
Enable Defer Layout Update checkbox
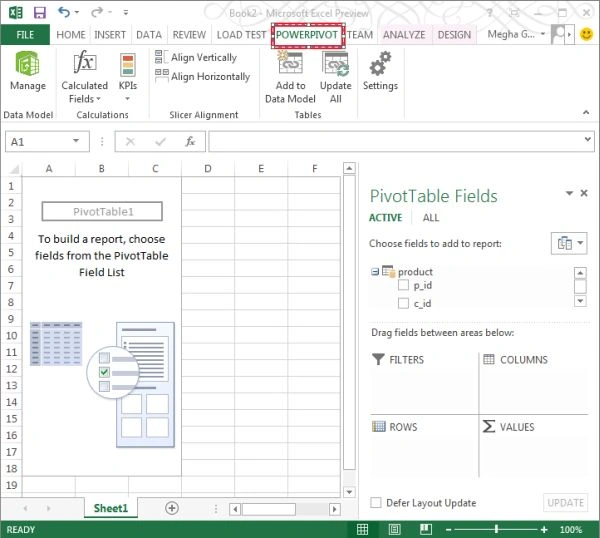[x=376, y=502]
